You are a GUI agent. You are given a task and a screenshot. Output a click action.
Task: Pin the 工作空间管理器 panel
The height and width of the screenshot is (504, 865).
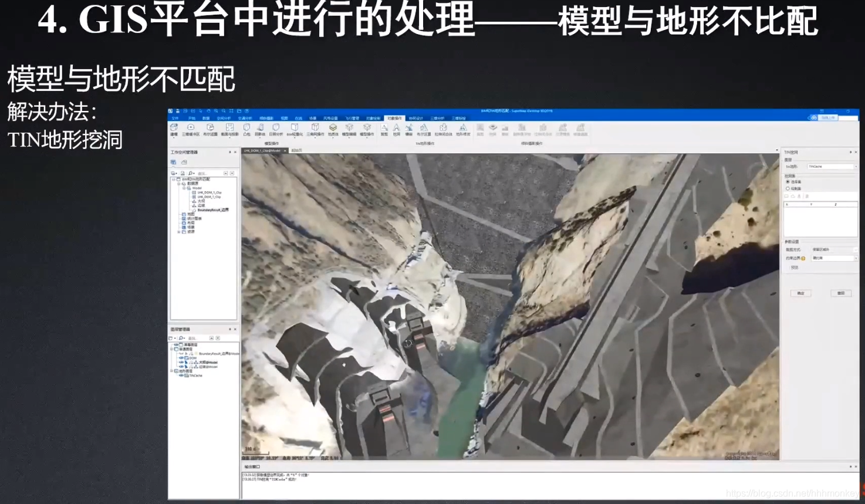tap(230, 152)
